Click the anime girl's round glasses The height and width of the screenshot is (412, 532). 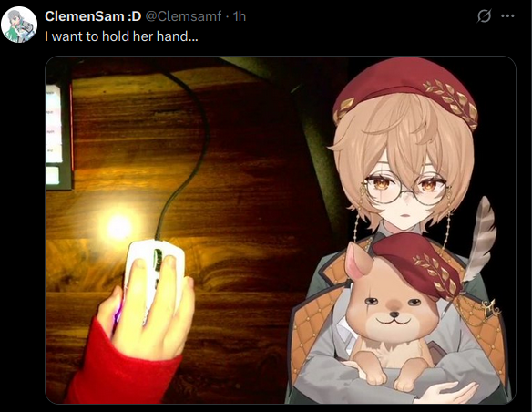(x=407, y=190)
